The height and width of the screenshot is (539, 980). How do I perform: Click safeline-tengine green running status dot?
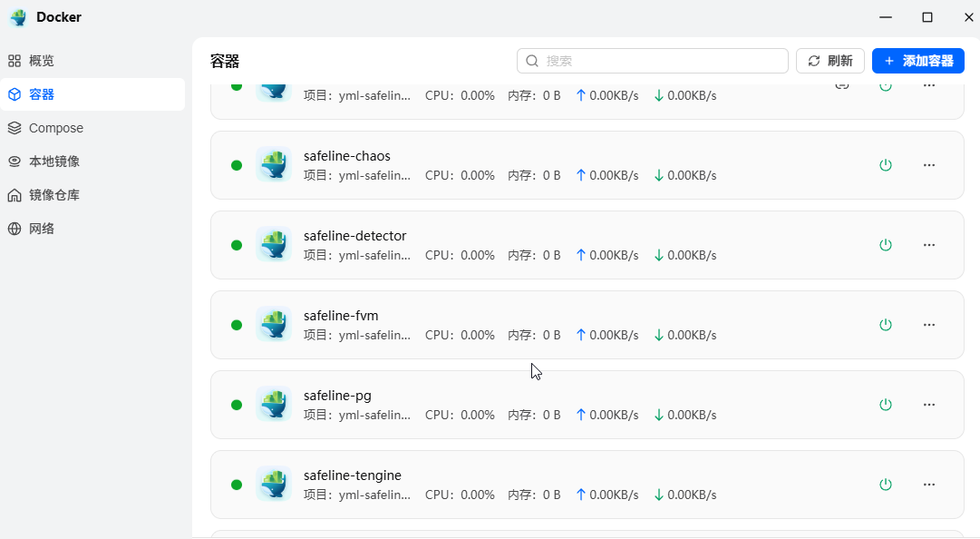point(237,485)
